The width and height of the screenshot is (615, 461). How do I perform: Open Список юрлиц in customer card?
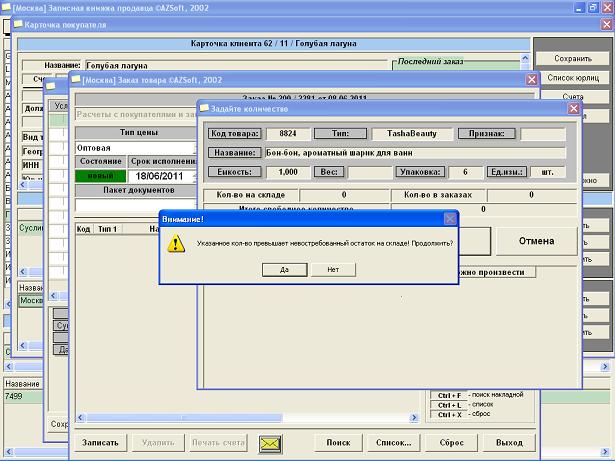573,78
